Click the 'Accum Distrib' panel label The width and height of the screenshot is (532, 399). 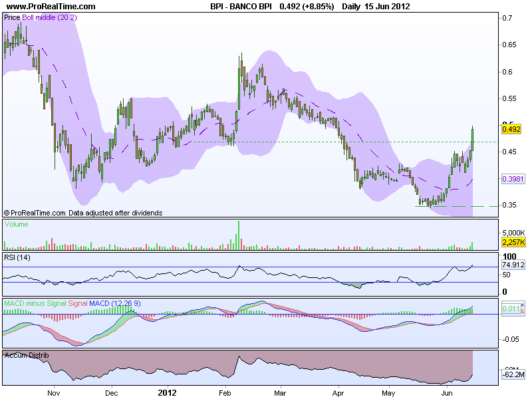click(x=27, y=355)
